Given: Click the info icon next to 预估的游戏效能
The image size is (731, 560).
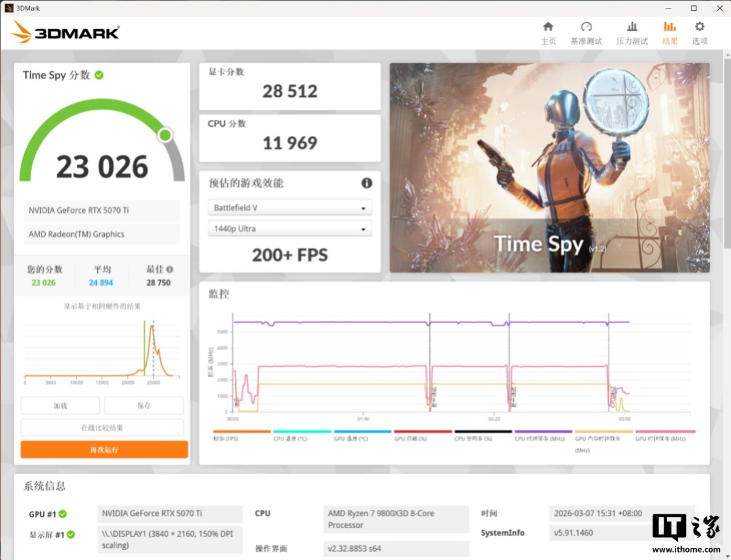Looking at the screenshot, I should click(367, 183).
